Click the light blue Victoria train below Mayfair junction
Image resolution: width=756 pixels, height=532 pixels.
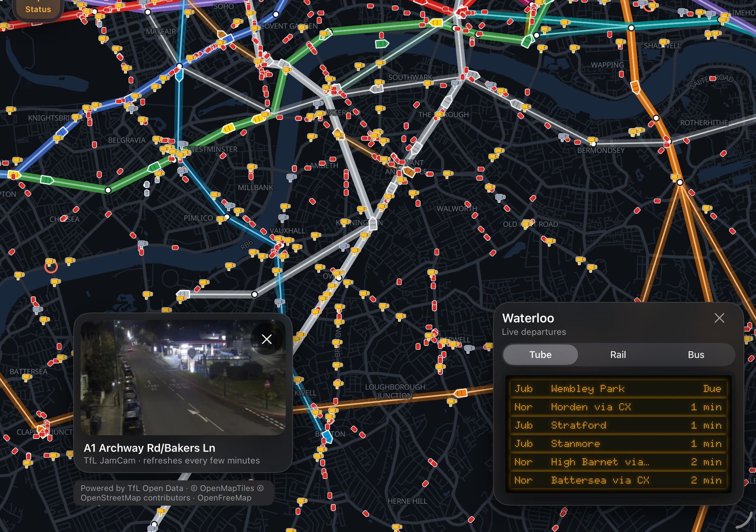tap(179, 75)
